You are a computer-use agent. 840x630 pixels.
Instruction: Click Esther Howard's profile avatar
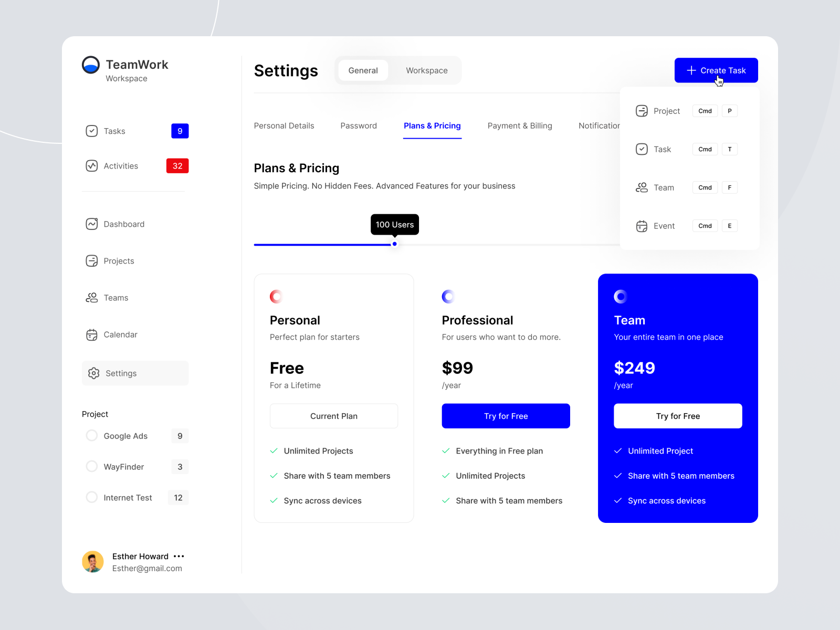[x=93, y=562]
